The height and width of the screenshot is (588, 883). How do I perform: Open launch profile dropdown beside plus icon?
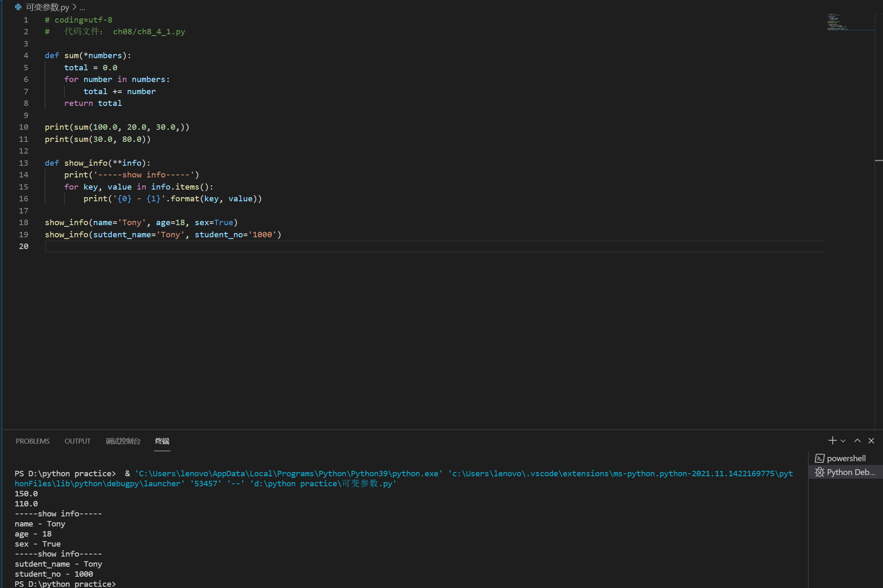pos(843,441)
